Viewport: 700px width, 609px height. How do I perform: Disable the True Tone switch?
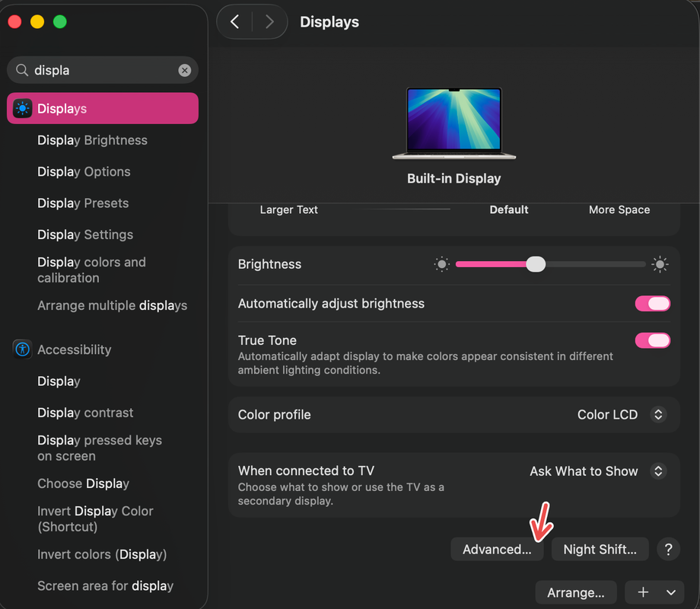[652, 340]
